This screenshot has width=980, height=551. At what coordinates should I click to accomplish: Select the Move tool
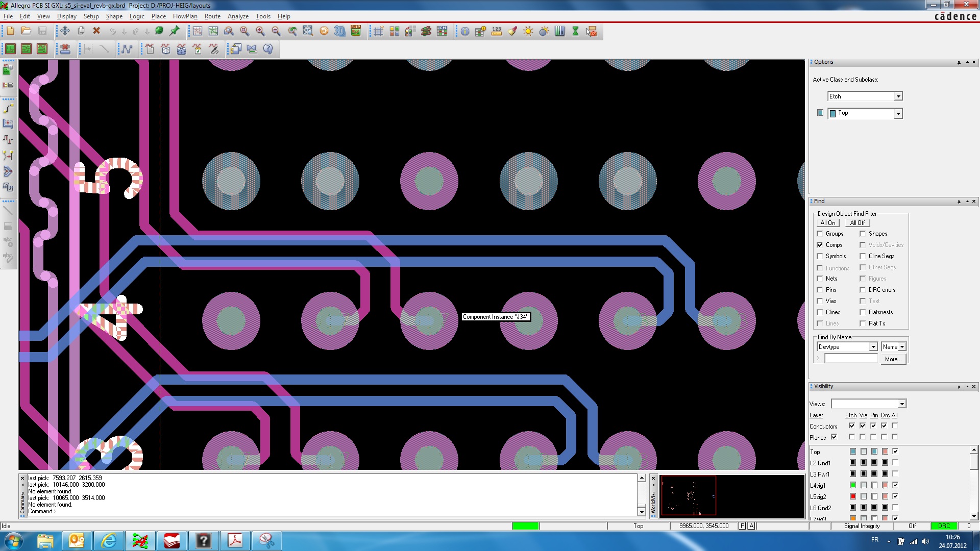click(x=65, y=31)
